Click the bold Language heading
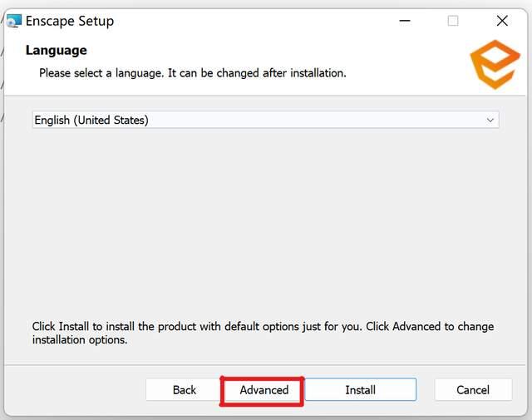The width and height of the screenshot is (532, 420). coord(56,51)
